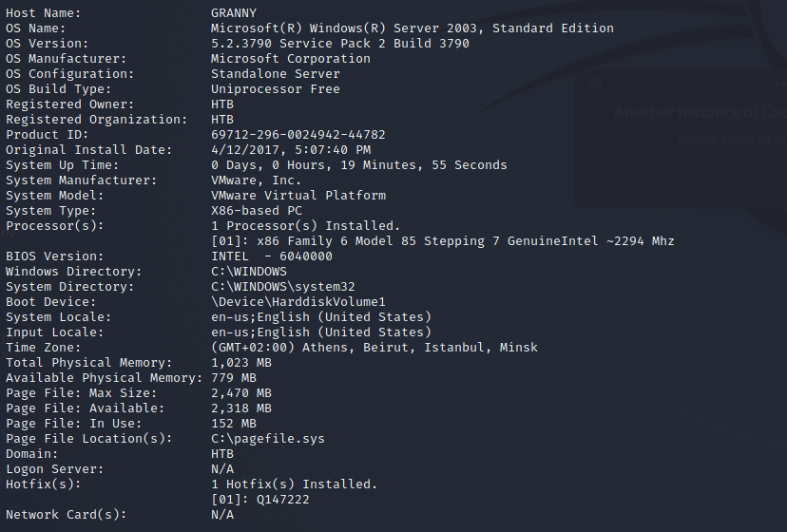The image size is (787, 532).
Task: Click the System Up Time value
Action: 358,165
